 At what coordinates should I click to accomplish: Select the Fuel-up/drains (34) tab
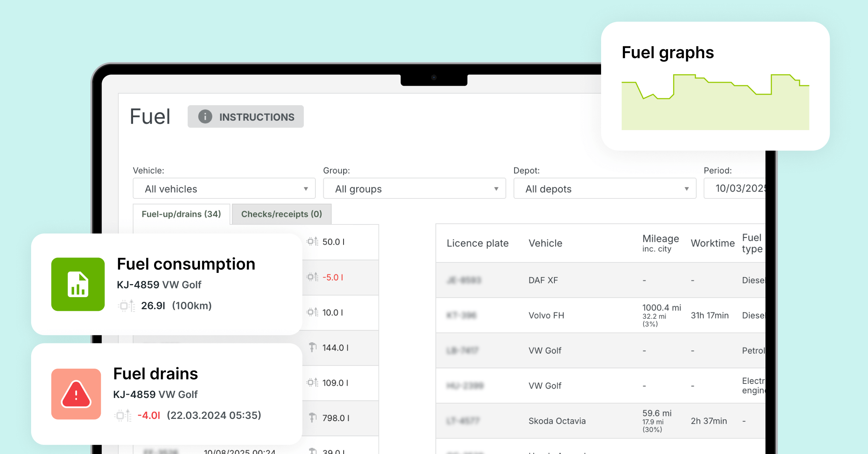[181, 214]
